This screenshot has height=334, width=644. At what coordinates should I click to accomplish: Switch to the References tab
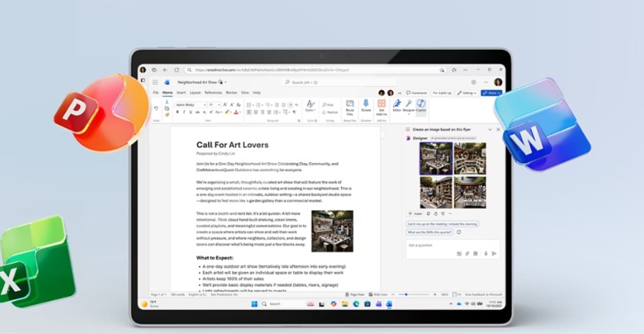click(213, 93)
